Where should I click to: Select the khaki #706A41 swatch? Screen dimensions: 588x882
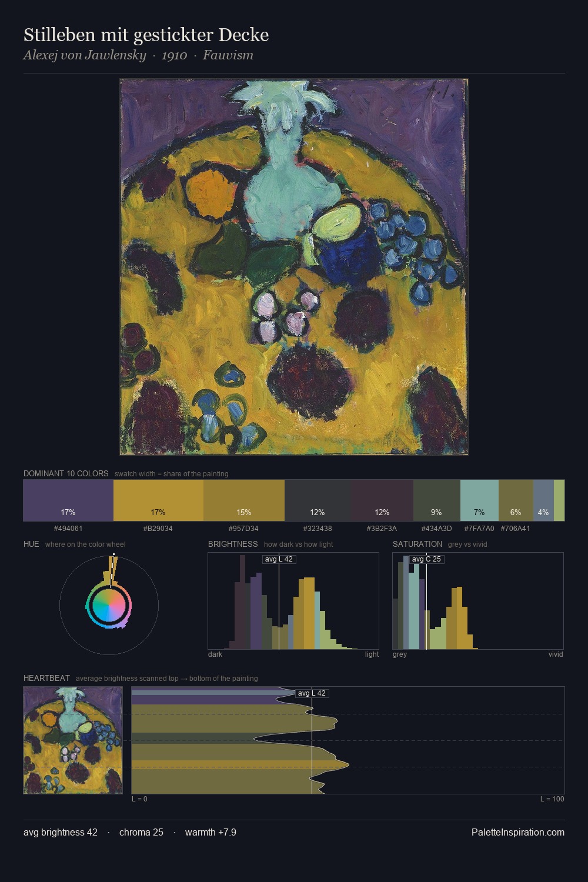pyautogui.click(x=516, y=500)
